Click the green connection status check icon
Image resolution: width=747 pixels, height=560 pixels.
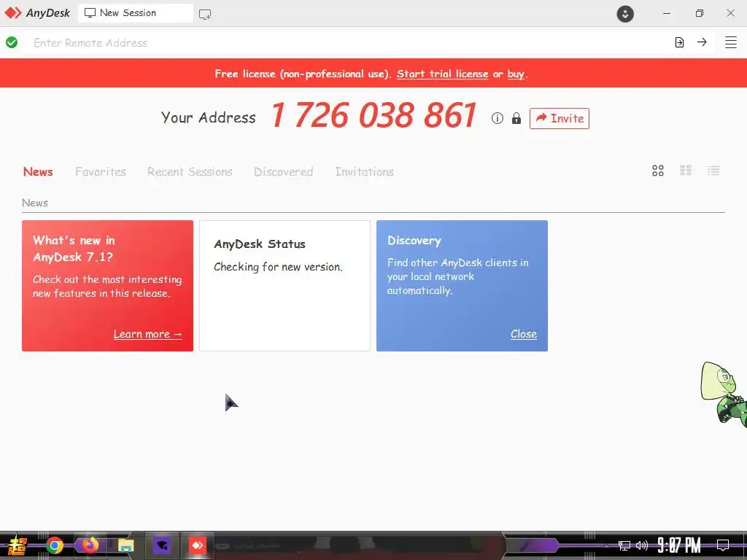(x=12, y=42)
